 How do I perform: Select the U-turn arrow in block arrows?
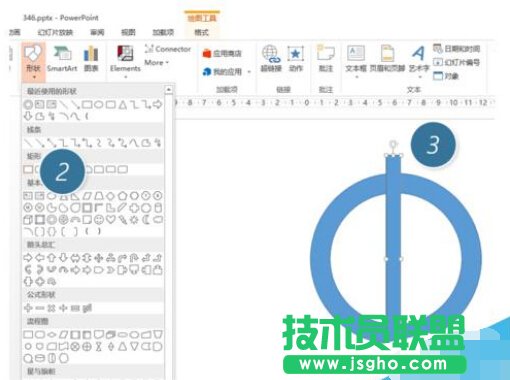[x=134, y=258]
